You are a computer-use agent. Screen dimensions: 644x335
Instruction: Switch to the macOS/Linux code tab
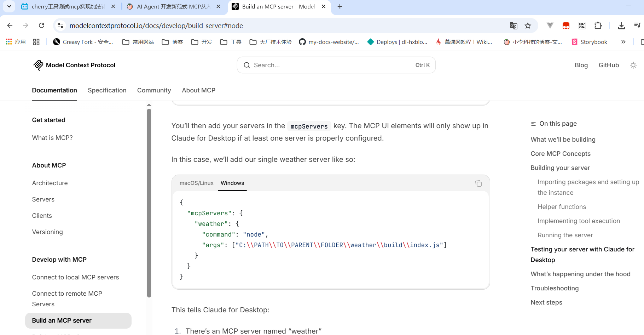coord(196,183)
